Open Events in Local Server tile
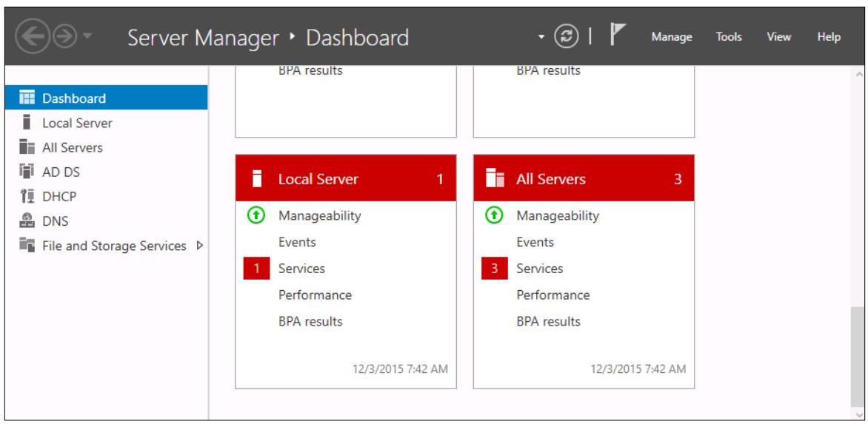The width and height of the screenshot is (868, 424). [x=297, y=242]
